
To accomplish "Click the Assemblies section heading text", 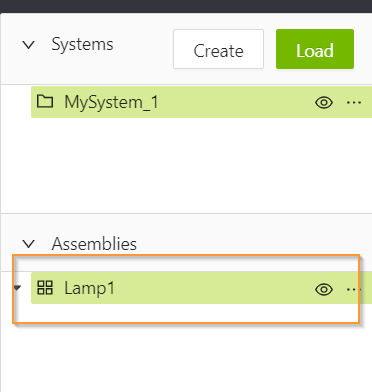I will pyautogui.click(x=94, y=244).
